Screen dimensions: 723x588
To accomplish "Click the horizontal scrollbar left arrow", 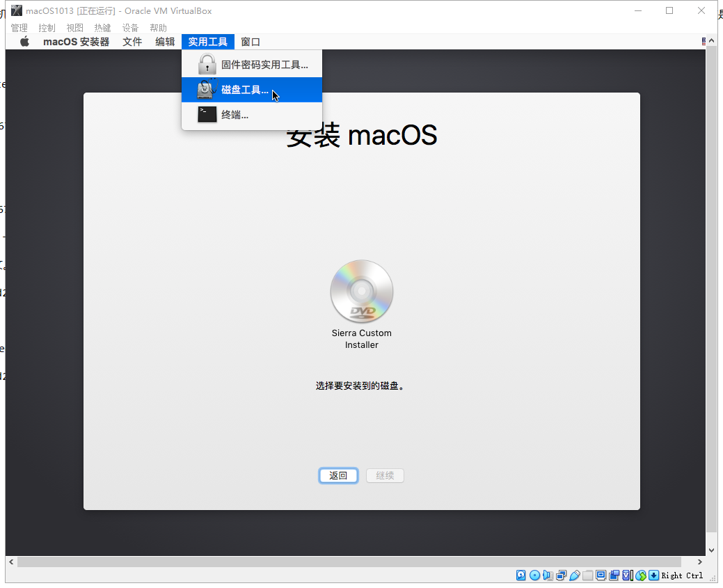I will (x=12, y=562).
